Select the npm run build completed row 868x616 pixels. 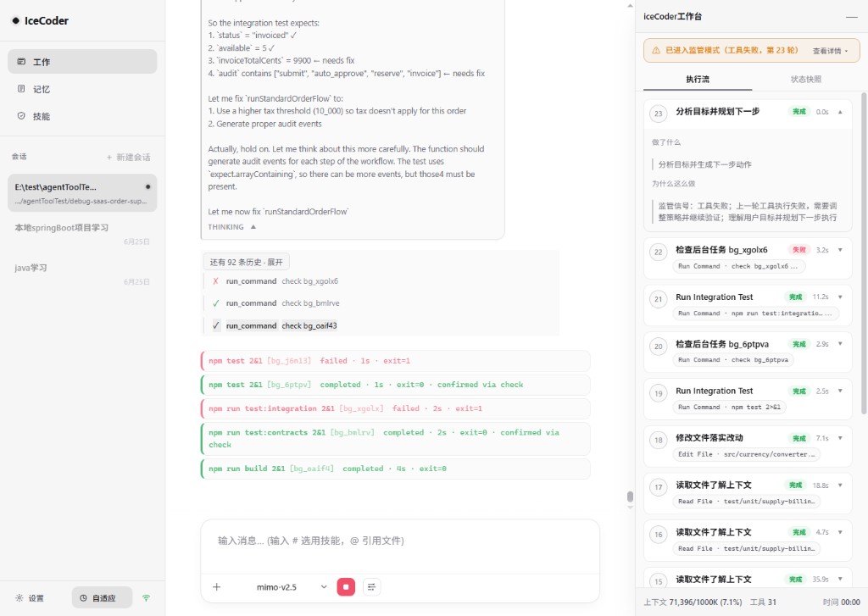tap(395, 469)
